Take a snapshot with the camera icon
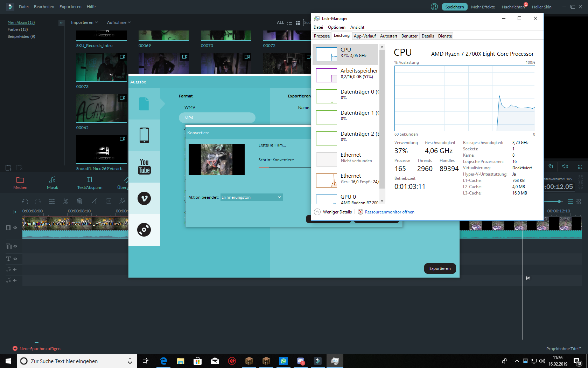588x368 pixels. (x=550, y=166)
